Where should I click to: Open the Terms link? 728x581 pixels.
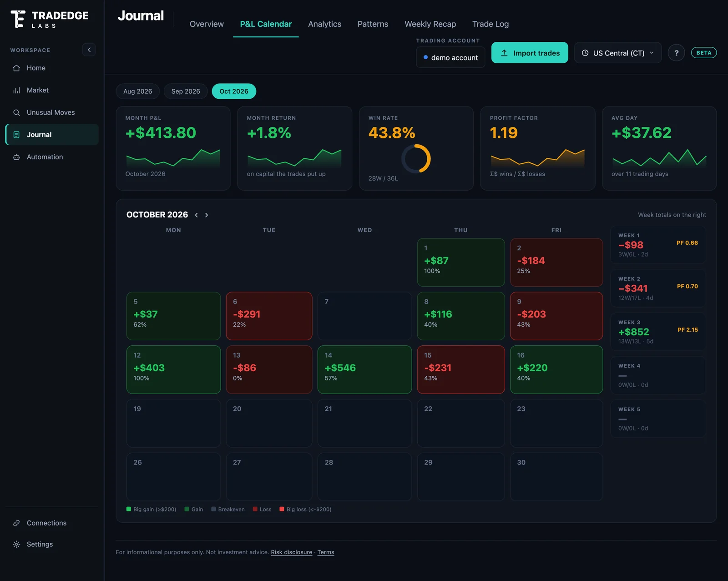tap(326, 552)
